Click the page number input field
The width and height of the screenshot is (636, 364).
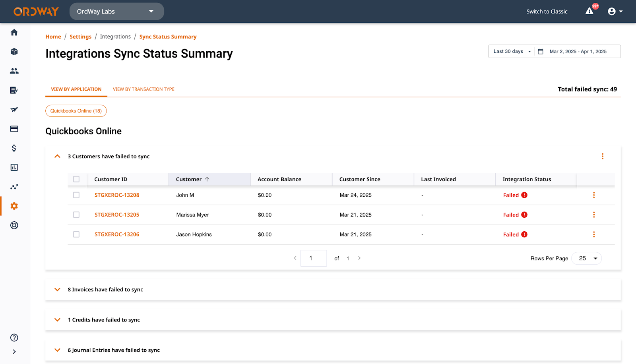coord(314,258)
